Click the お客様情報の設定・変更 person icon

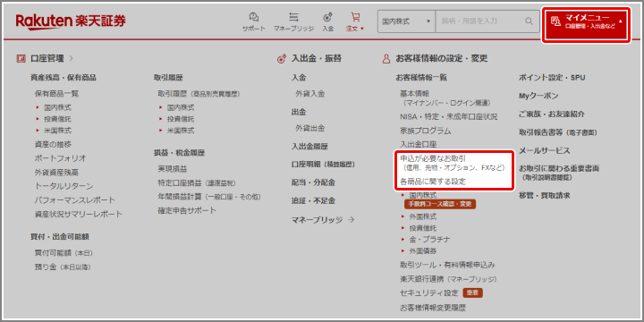coord(386,59)
